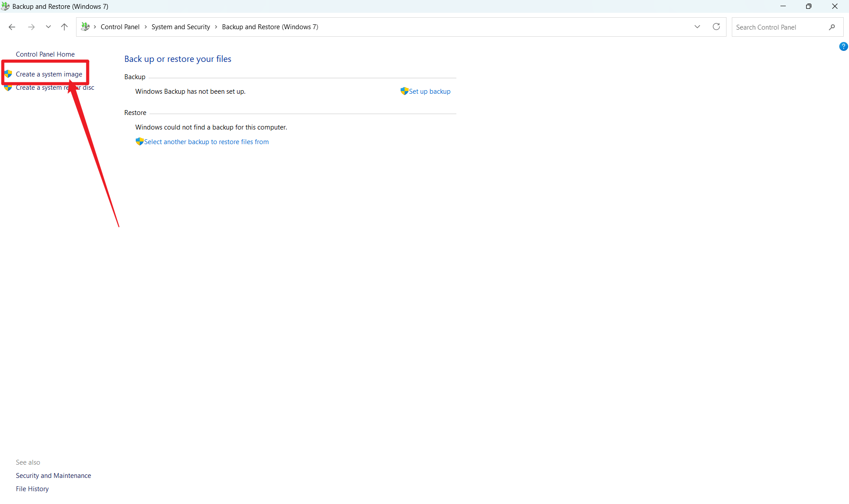
Task: Click the Backup section header
Action: point(134,77)
